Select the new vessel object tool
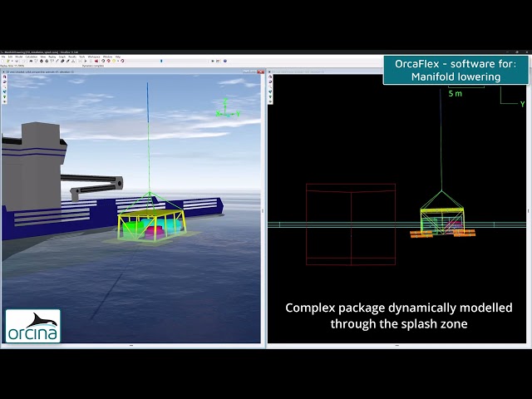This screenshot has width=532, height=399. coord(31,61)
